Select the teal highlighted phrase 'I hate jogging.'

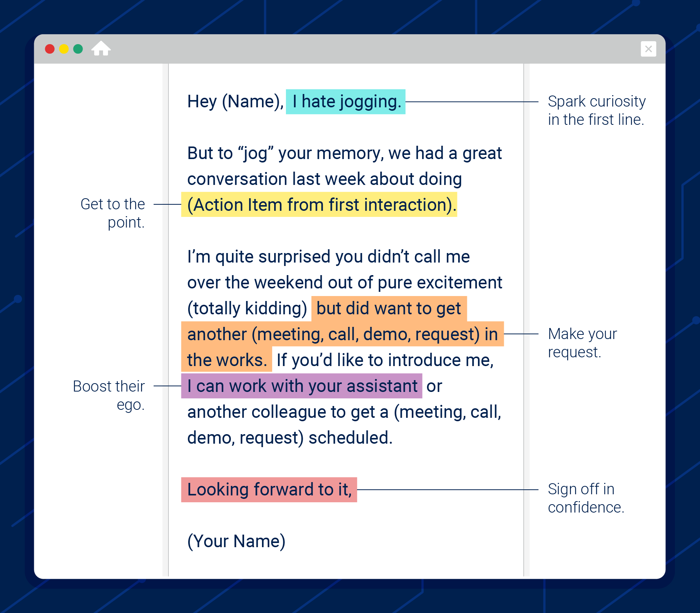click(x=345, y=101)
